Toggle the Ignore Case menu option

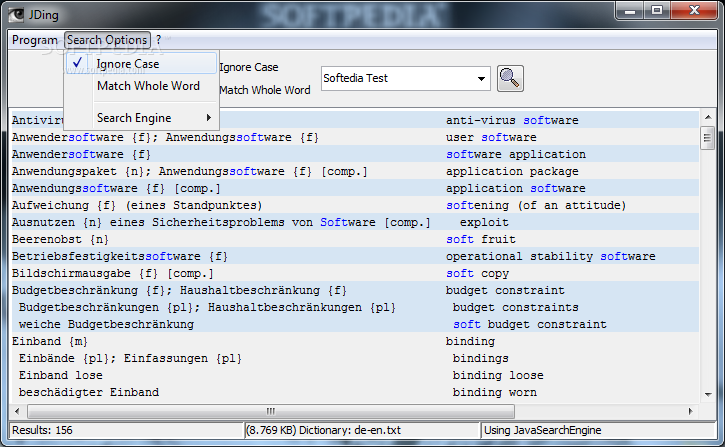[141, 64]
